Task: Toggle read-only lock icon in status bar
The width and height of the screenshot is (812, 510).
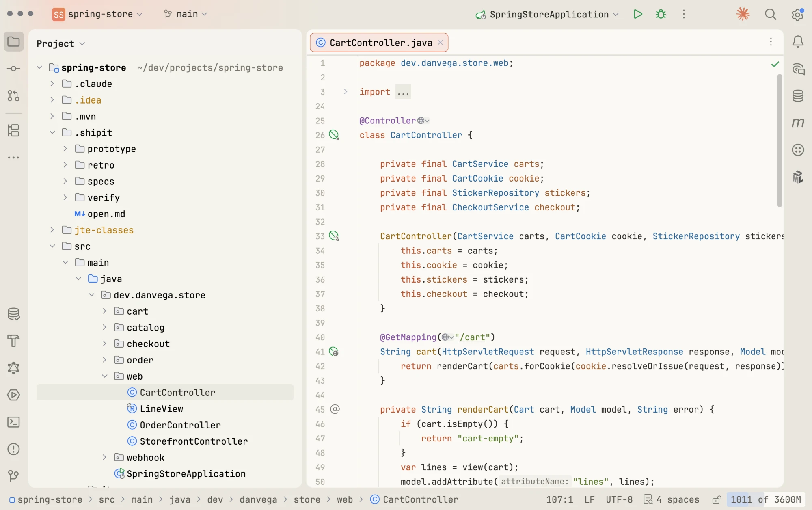Action: coord(717,499)
